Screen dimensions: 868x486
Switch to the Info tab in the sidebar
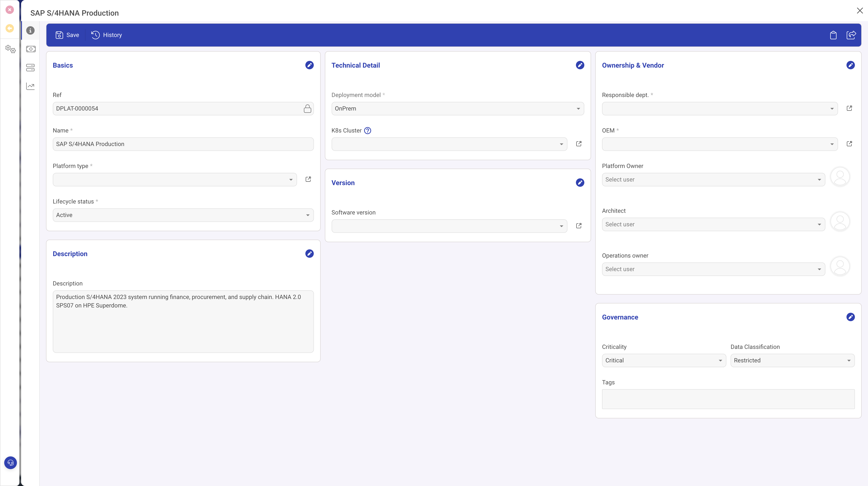pyautogui.click(x=31, y=30)
